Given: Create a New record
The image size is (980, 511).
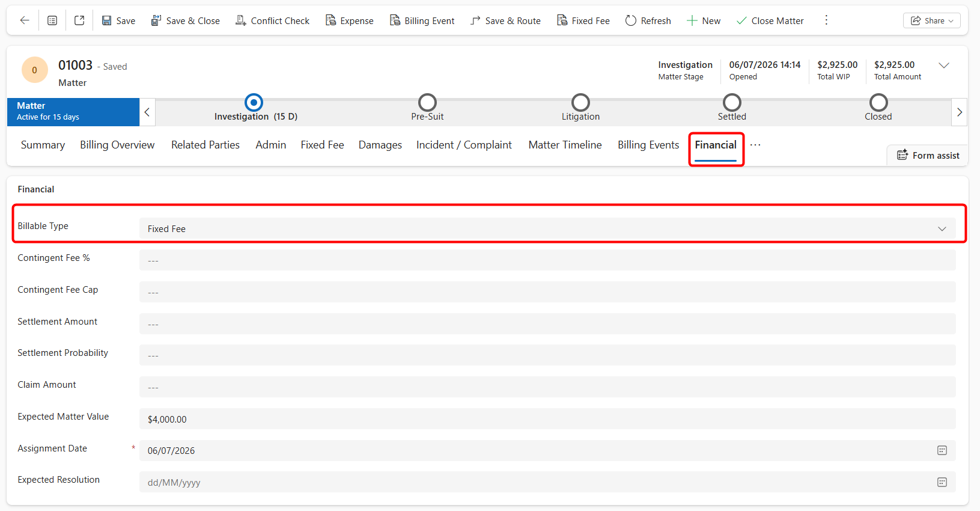Looking at the screenshot, I should 703,20.
